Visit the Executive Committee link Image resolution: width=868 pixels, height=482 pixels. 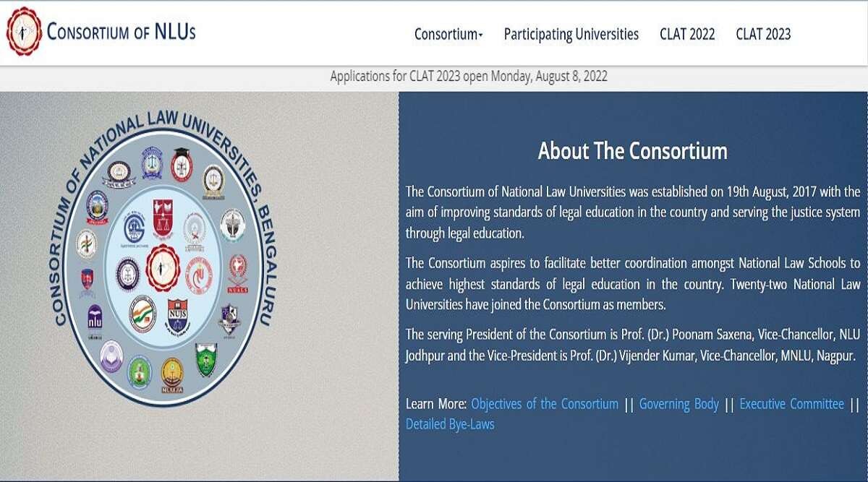[791, 404]
